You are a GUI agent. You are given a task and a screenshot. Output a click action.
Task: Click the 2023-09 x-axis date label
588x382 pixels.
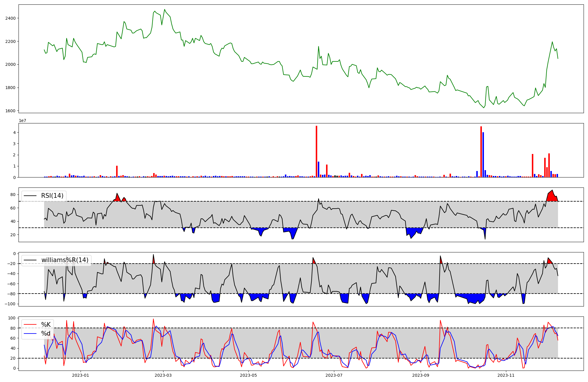point(421,375)
